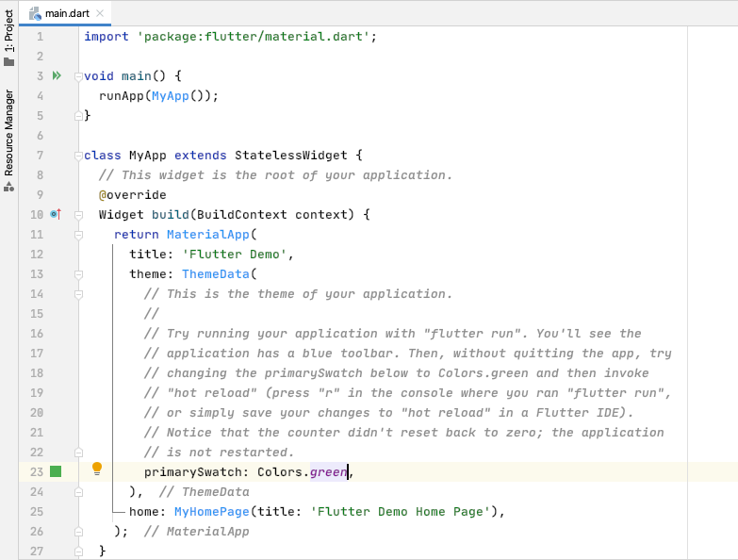Open the yellow lightbulb quick-fix menu
The image size is (738, 560).
tap(96, 469)
